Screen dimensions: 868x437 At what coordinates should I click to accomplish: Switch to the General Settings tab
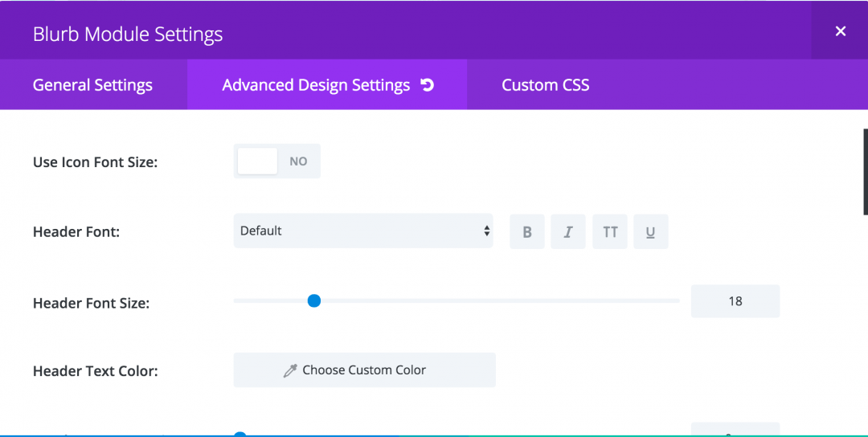click(x=93, y=84)
